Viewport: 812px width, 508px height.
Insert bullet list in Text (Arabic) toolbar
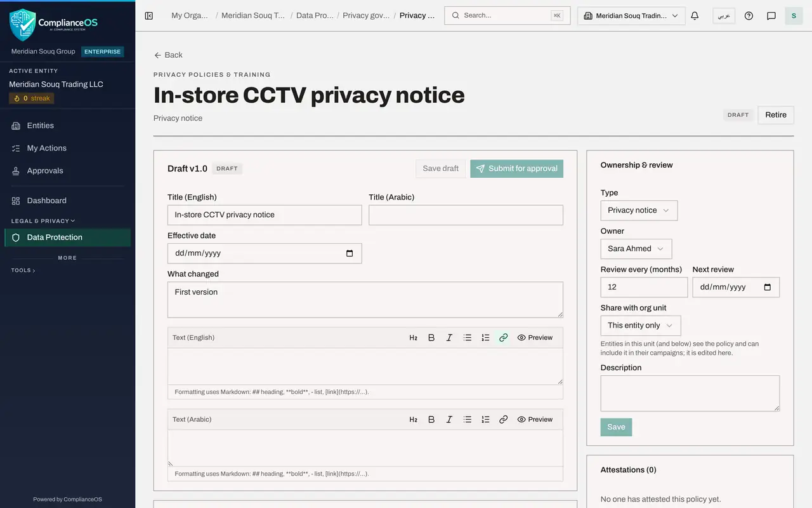tap(468, 420)
